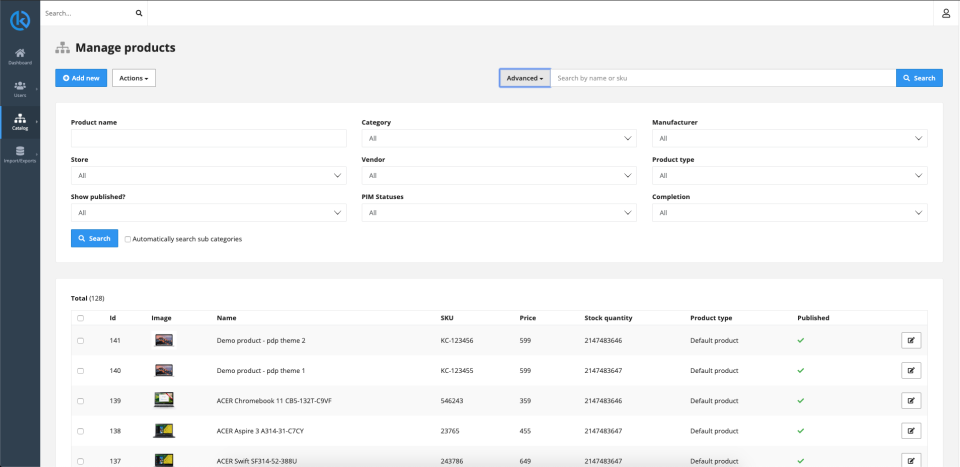Open the Import/Exports sidebar section
Viewport: 960px width, 467px height.
point(20,154)
